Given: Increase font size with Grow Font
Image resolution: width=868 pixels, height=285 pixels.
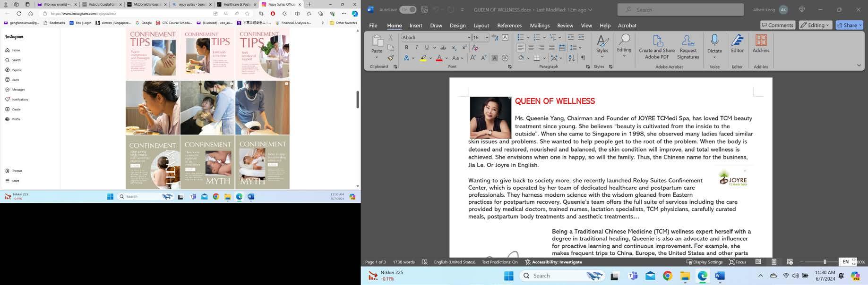Looking at the screenshot, I should [x=473, y=58].
